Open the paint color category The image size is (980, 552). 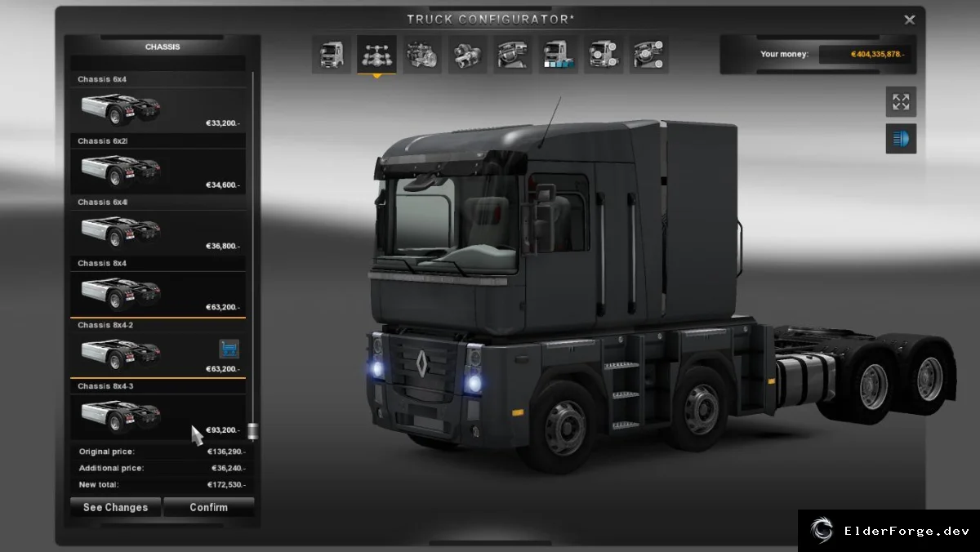(x=558, y=55)
